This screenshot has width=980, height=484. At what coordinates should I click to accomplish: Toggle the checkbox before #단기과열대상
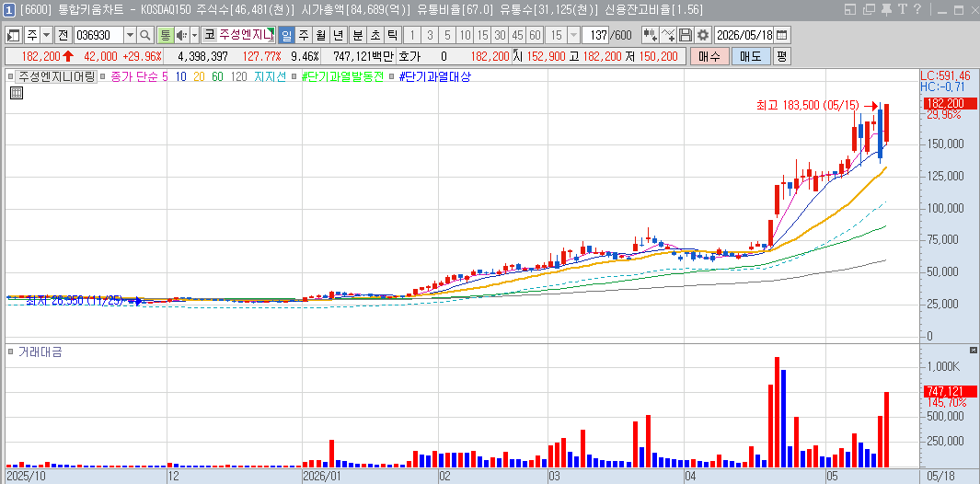point(391,77)
